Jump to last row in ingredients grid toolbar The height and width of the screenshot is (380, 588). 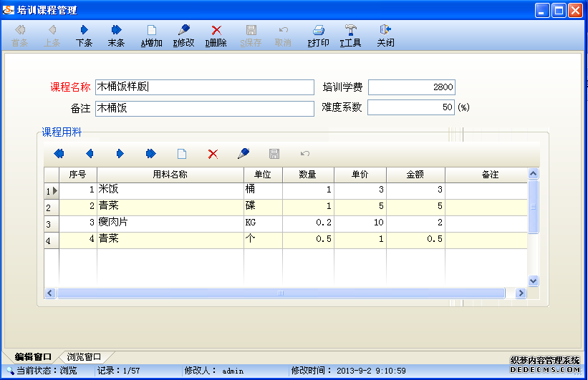point(151,154)
